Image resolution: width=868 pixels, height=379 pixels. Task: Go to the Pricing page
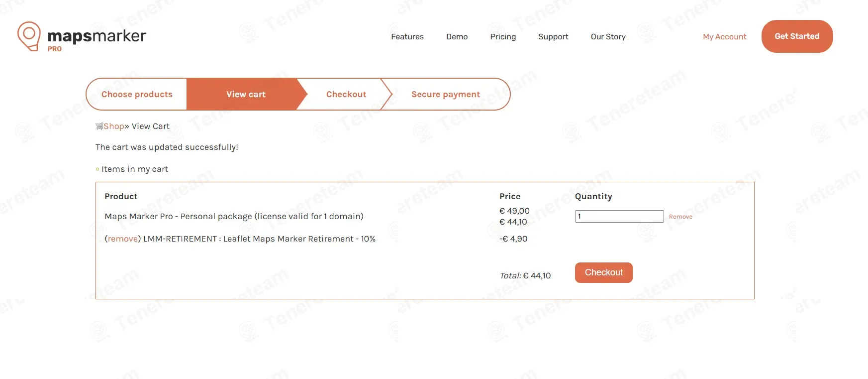pyautogui.click(x=503, y=36)
